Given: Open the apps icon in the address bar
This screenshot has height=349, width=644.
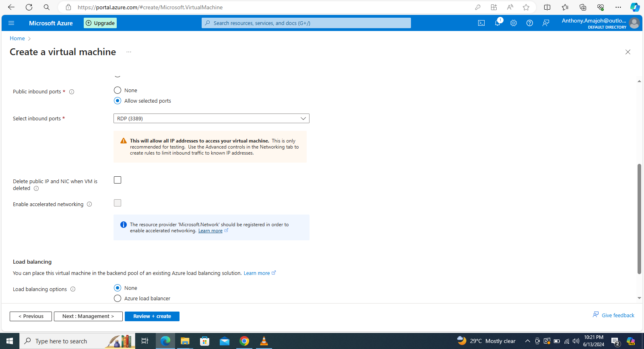Looking at the screenshot, I should click(494, 7).
